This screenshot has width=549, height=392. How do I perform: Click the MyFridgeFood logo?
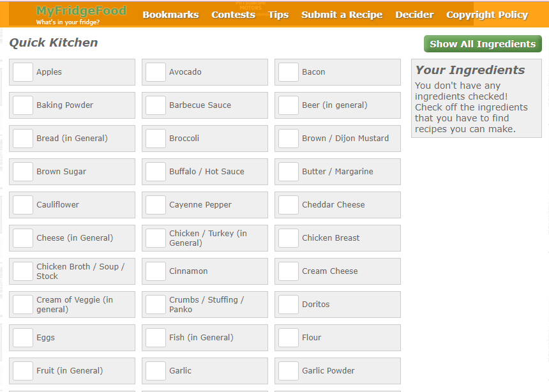(81, 15)
